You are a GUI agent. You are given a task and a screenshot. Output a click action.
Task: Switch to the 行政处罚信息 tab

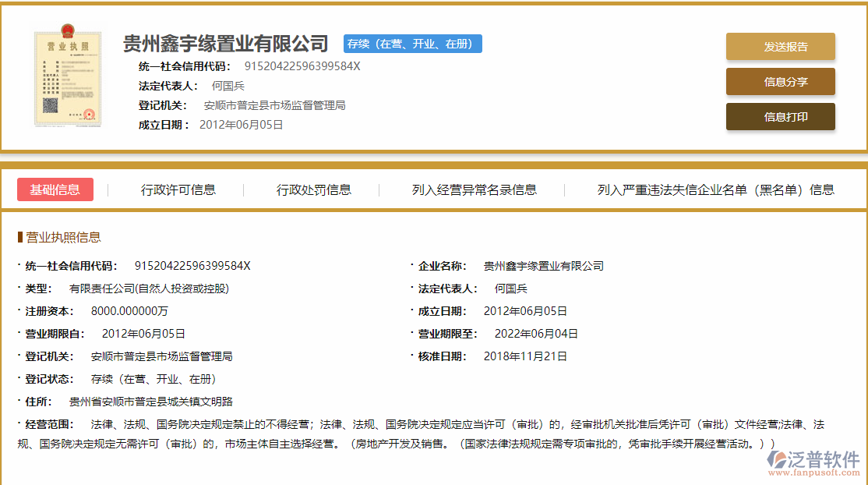click(x=315, y=189)
